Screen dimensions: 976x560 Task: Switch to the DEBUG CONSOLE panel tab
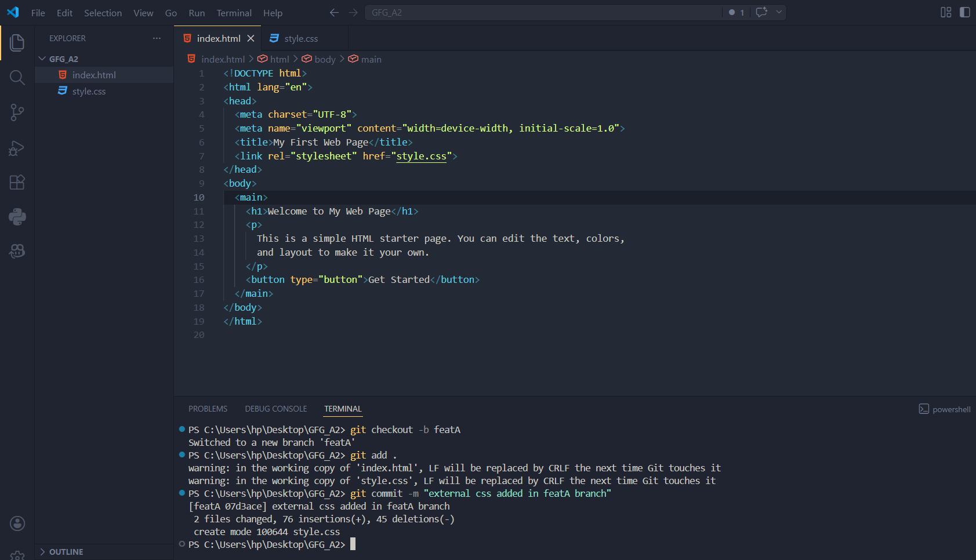(x=275, y=409)
